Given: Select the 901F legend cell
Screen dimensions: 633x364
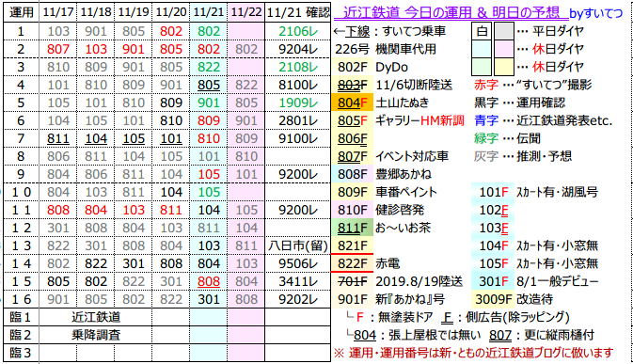Looking at the screenshot, I should pyautogui.click(x=352, y=299).
